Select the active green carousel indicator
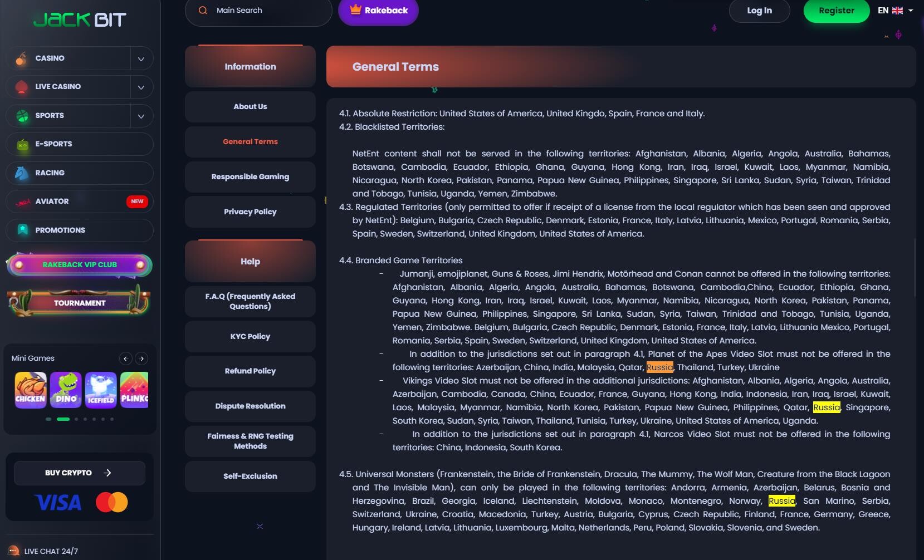The image size is (924, 560). 63,419
